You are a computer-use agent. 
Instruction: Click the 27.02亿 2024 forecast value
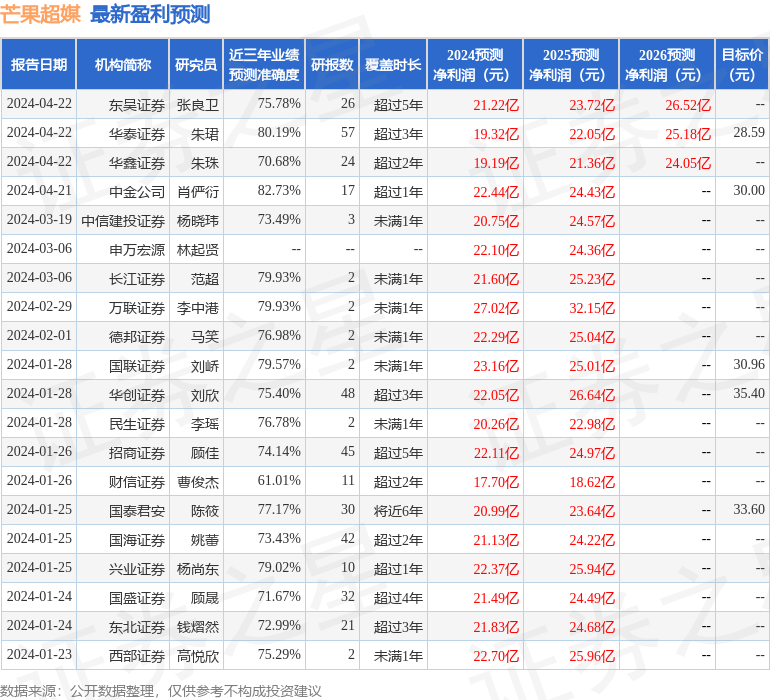tap(496, 308)
